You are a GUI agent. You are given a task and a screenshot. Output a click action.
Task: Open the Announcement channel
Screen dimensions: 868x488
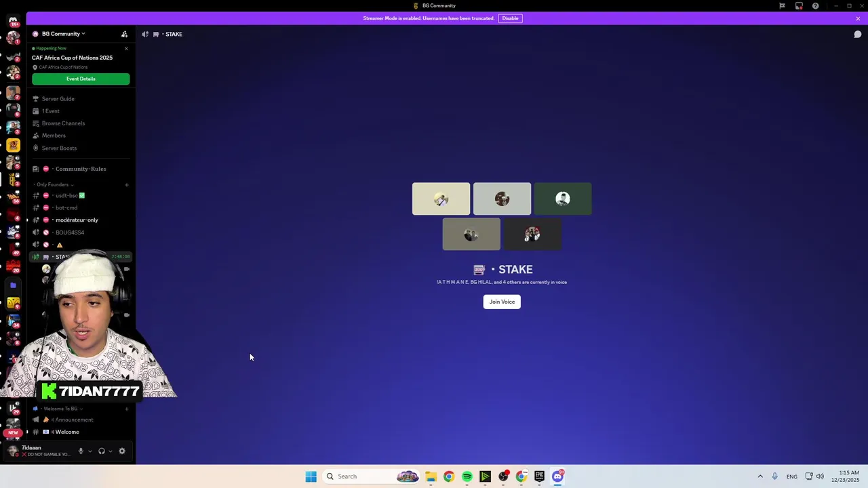tap(81, 420)
